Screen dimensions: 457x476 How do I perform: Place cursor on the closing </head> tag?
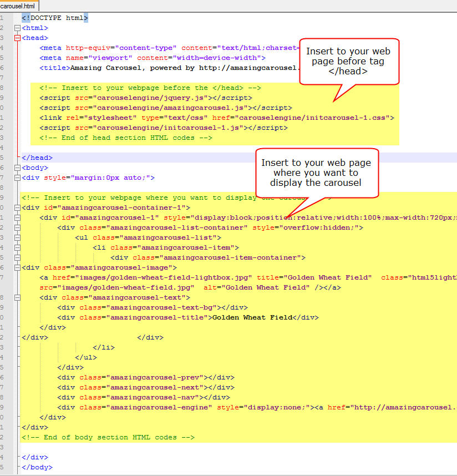point(37,158)
